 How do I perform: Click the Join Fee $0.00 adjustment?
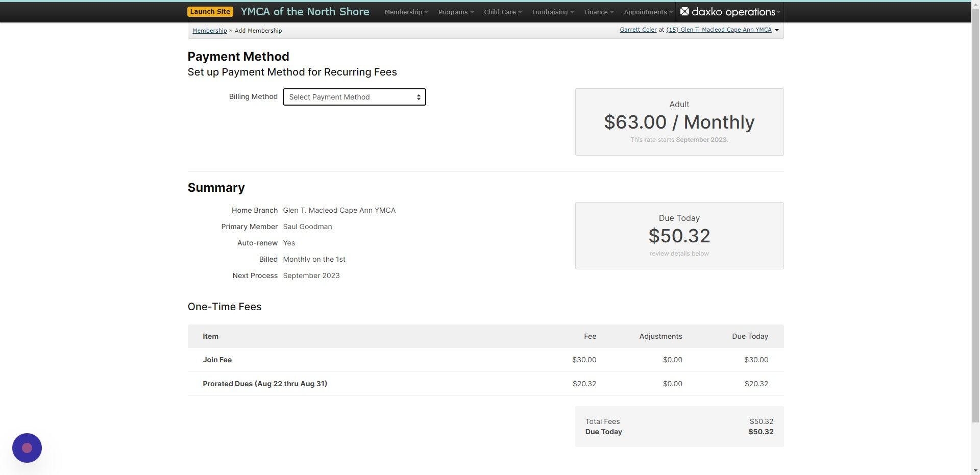(672, 360)
